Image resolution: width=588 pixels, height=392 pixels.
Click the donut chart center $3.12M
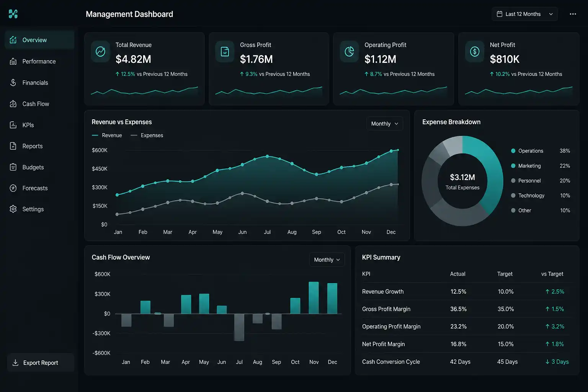(x=462, y=177)
